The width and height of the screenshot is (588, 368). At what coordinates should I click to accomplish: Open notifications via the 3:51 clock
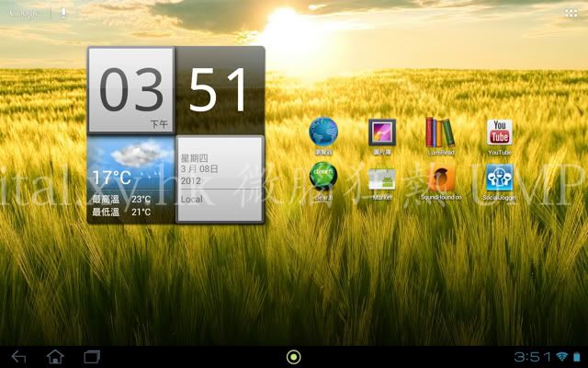[x=532, y=356]
